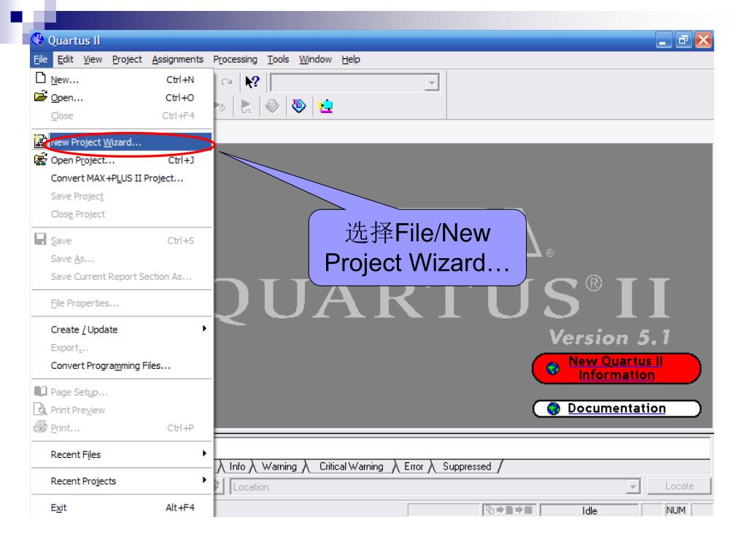Select Convert Programming Files...

click(x=122, y=366)
